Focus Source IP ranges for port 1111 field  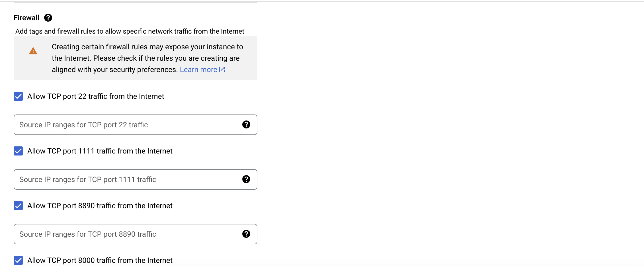tap(136, 179)
